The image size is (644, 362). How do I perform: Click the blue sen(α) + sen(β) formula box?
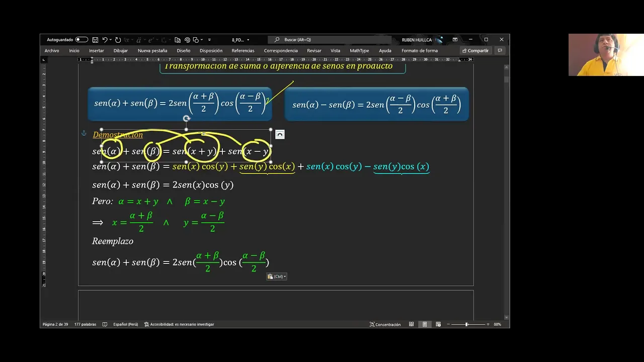point(180,104)
